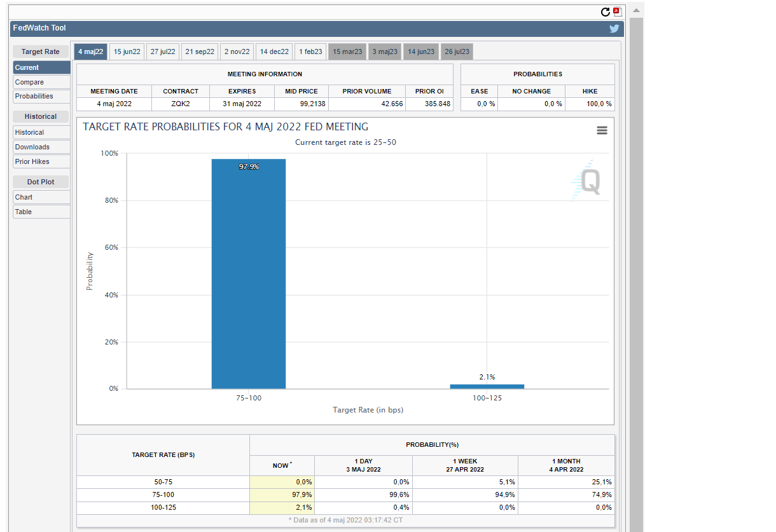Open the chart hamburger menu
The image size is (776, 532).
(602, 130)
